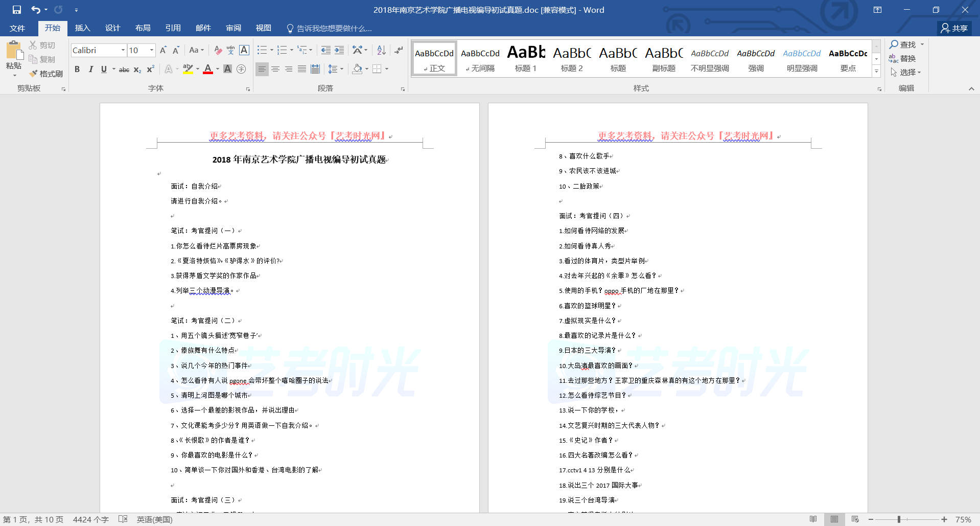Screen dimensions: 980x526
Task: Toggle show paragraph marks
Action: point(399,50)
